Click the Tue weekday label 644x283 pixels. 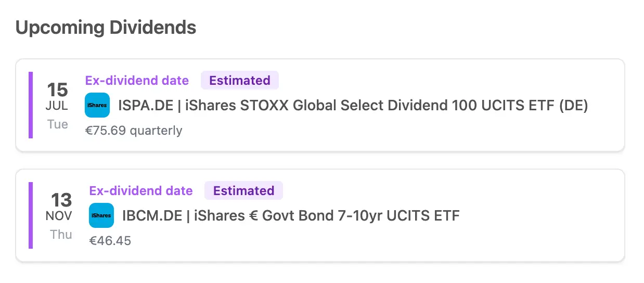[x=57, y=124]
